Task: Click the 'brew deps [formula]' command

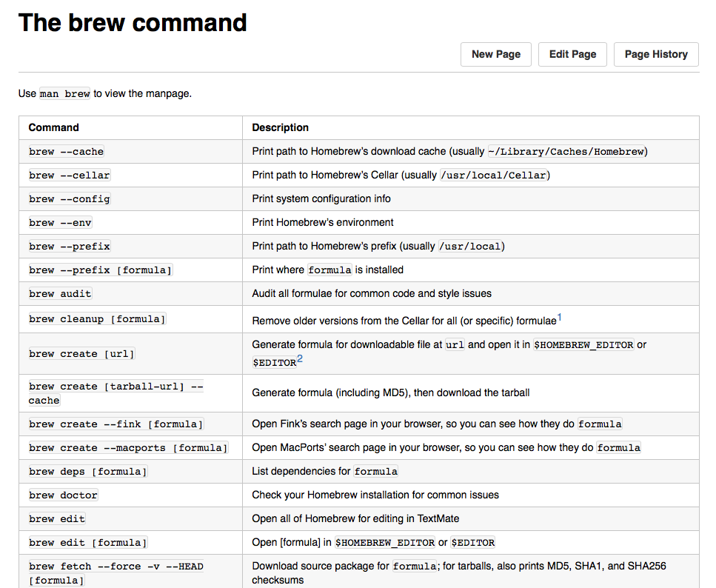Action: 88,471
